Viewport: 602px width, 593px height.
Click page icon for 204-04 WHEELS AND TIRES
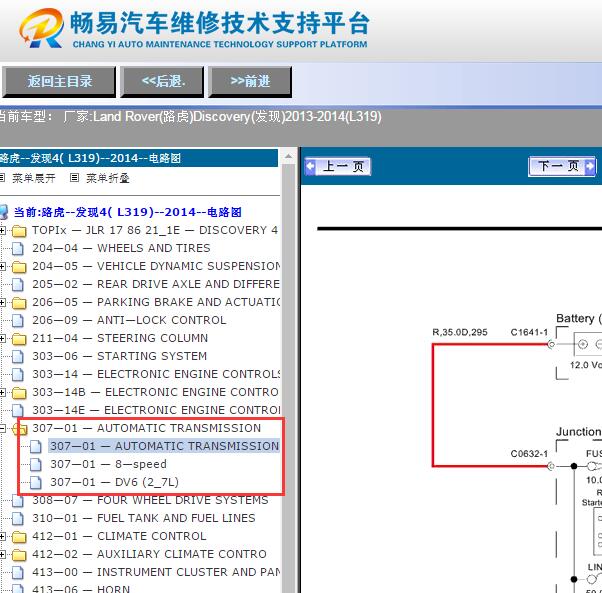coord(18,249)
